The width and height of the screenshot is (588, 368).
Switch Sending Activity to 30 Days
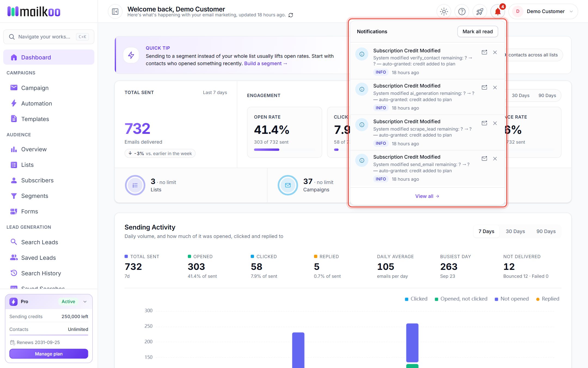(x=515, y=231)
